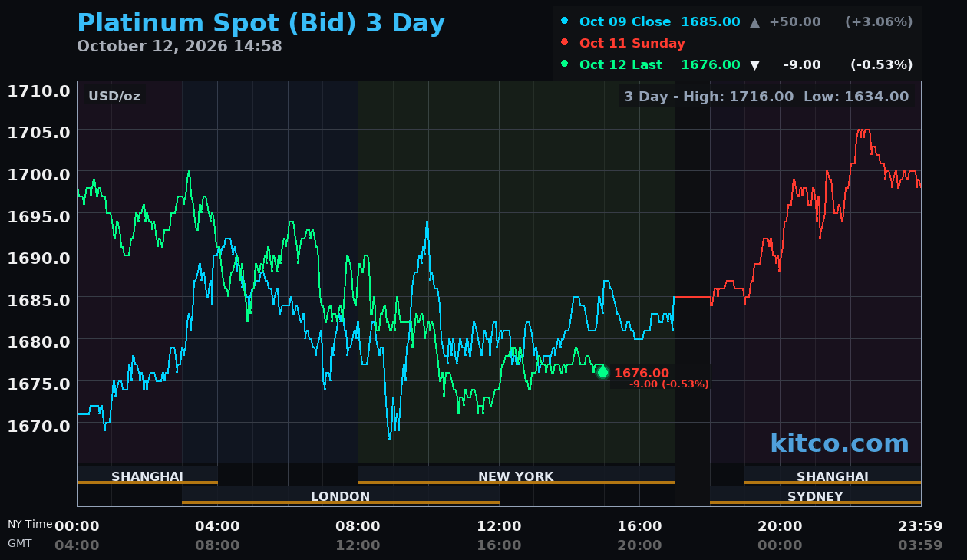Click the 03:59 GMT label

(x=920, y=545)
